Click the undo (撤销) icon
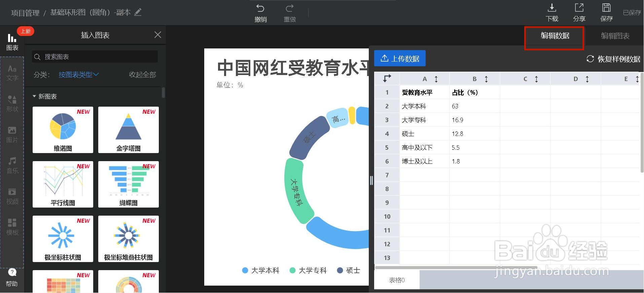The width and height of the screenshot is (644, 293). tap(260, 8)
